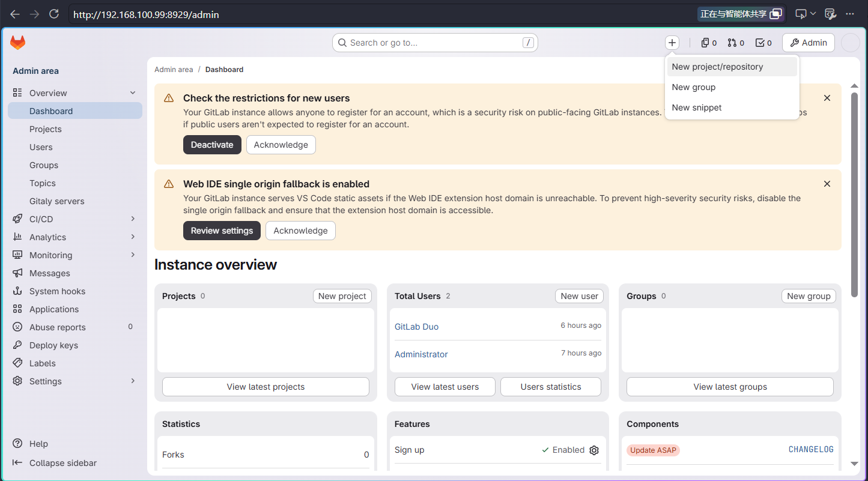Viewport: 868px width, 481px height.
Task: Open System hooks in the sidebar
Action: tap(75, 291)
